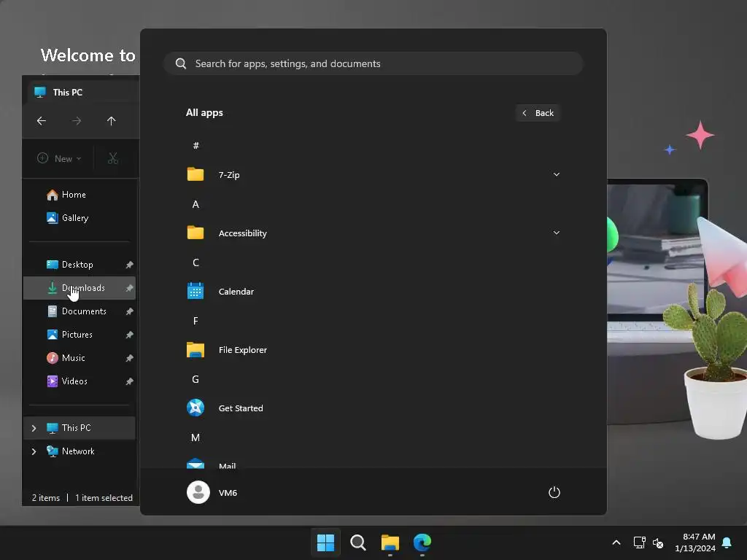Click the network status tray icon
The image size is (747, 560).
pos(639,542)
